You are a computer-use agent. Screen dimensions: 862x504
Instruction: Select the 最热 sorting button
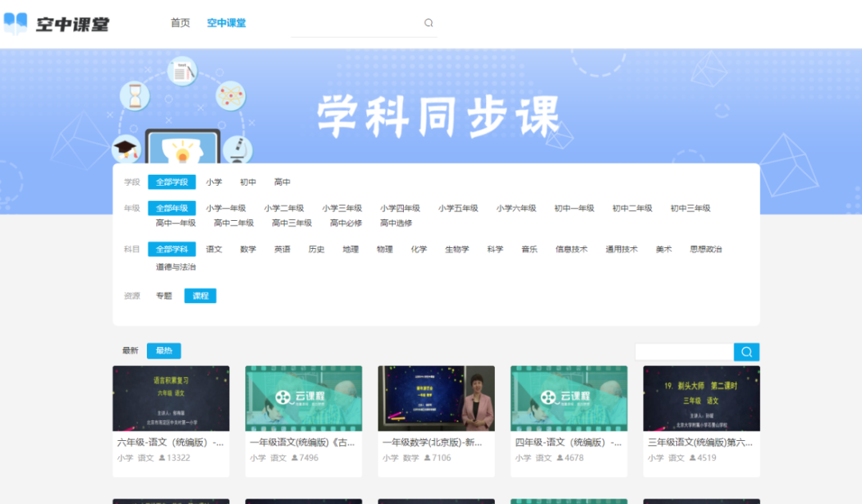[164, 351]
